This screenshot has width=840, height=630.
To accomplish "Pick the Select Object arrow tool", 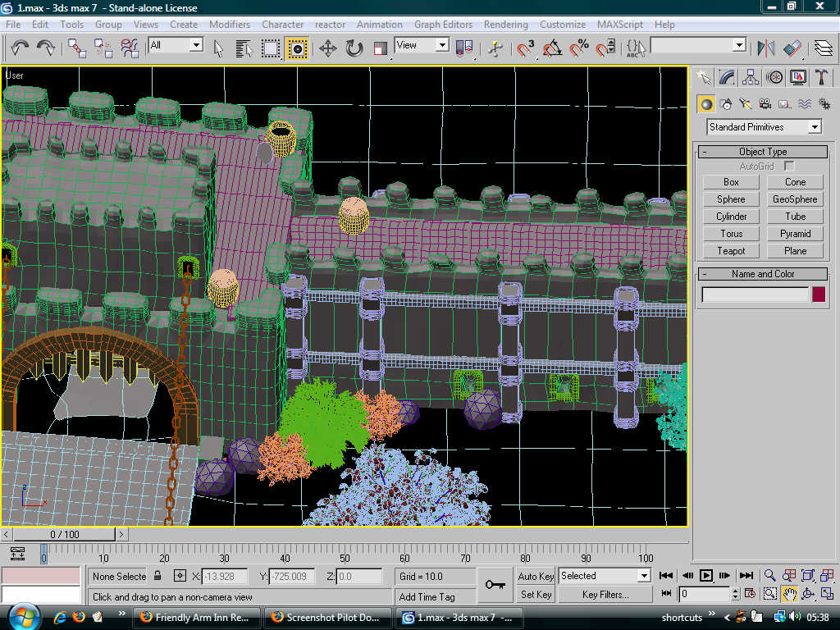I will tap(218, 48).
